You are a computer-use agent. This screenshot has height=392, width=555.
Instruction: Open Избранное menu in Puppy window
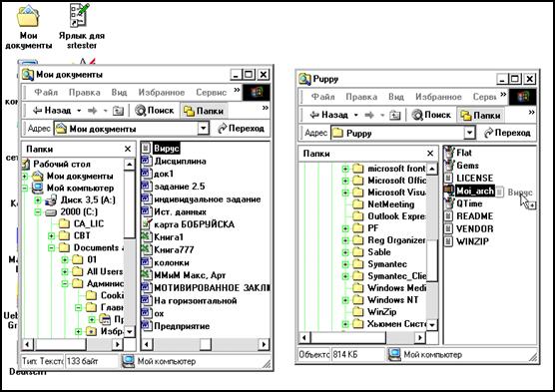pyautogui.click(x=438, y=97)
